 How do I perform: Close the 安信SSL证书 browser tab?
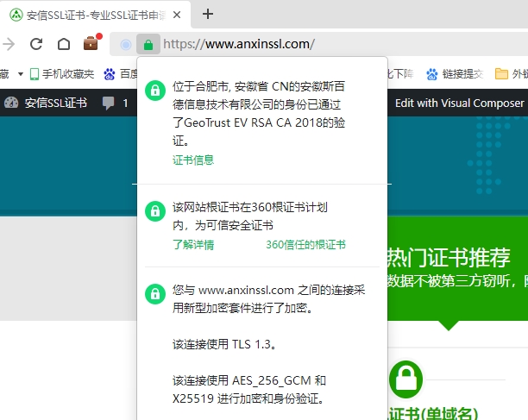[x=177, y=15]
